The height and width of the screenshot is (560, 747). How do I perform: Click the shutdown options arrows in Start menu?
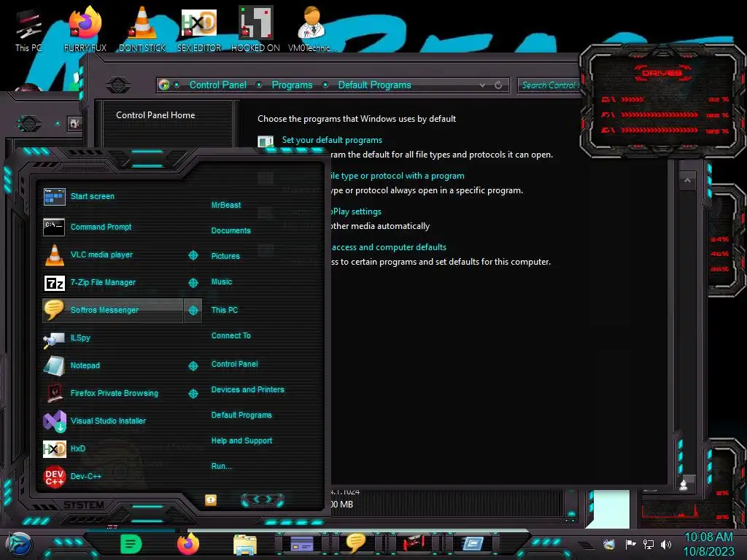pos(263,499)
